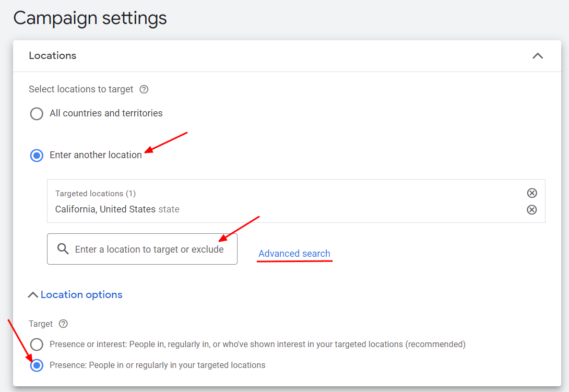The image size is (569, 392).
Task: Open the Advanced search link
Action: coord(294,254)
